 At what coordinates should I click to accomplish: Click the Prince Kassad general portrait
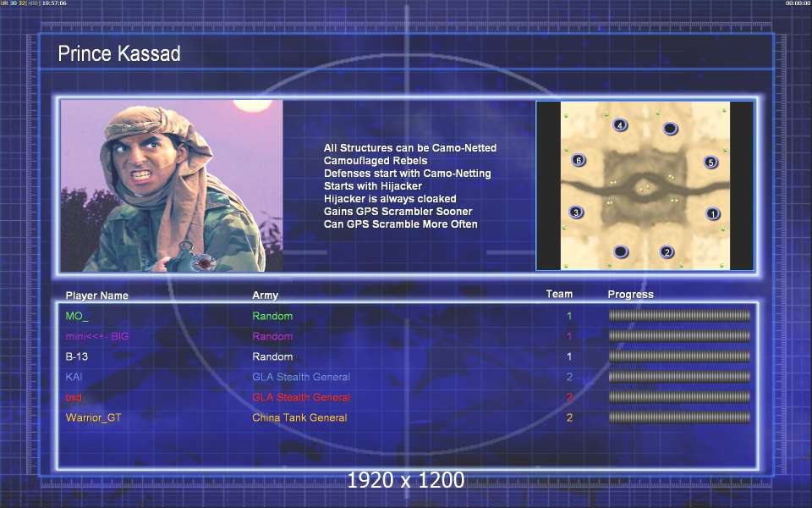click(172, 185)
